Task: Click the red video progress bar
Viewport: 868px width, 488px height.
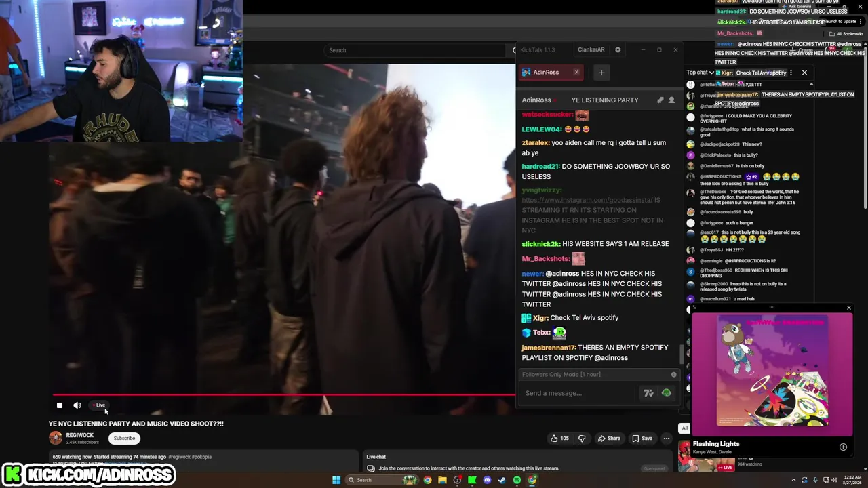Action: point(284,394)
